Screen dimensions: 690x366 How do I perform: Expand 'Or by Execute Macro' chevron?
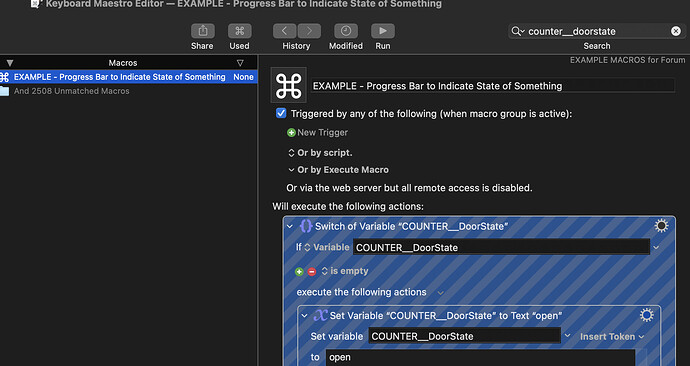(x=291, y=170)
